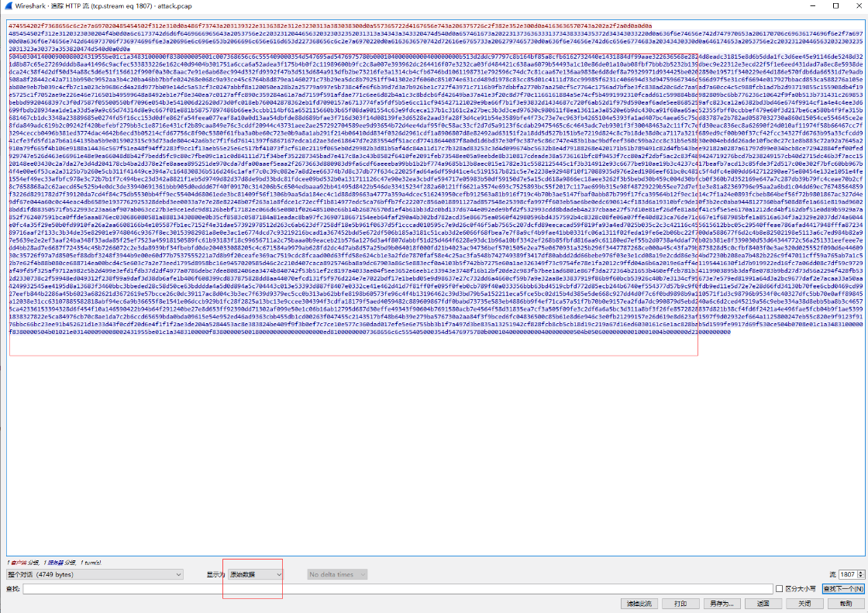This screenshot has height=613, width=868.
Task: Click the 查找下一个(N) button
Action: [x=842, y=589]
